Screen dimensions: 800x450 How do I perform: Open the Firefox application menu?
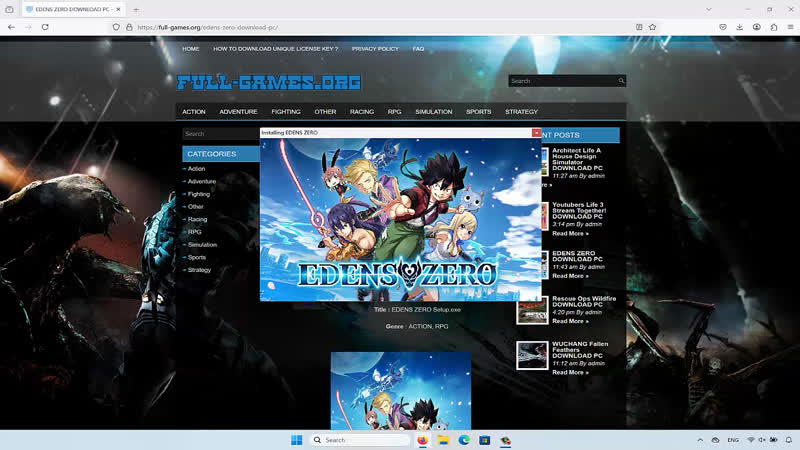pos(790,27)
